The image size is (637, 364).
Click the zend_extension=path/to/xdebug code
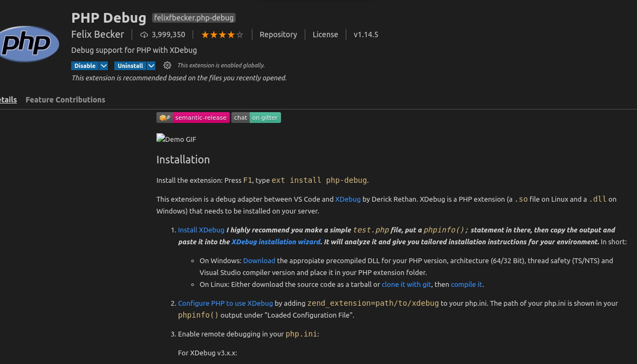pyautogui.click(x=373, y=303)
